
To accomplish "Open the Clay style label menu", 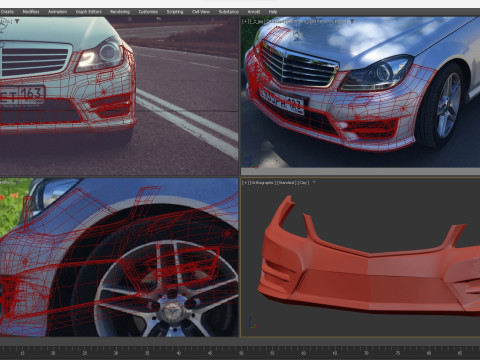I will click(303, 183).
